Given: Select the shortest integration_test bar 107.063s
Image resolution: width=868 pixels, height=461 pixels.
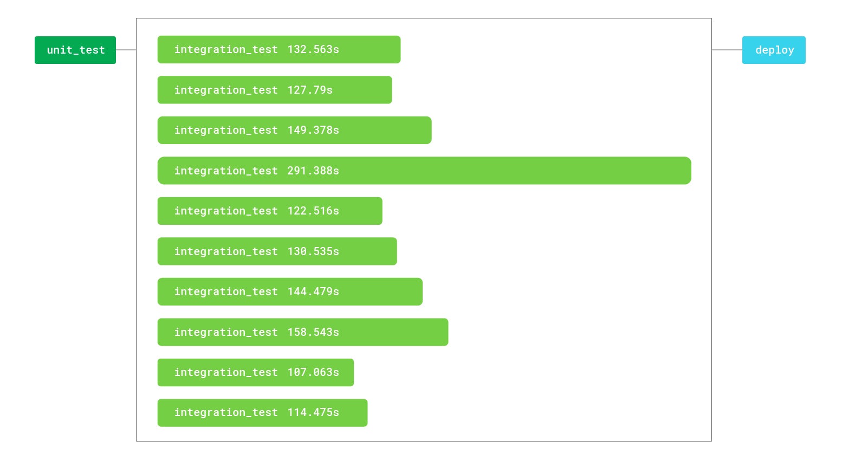Looking at the screenshot, I should point(256,372).
